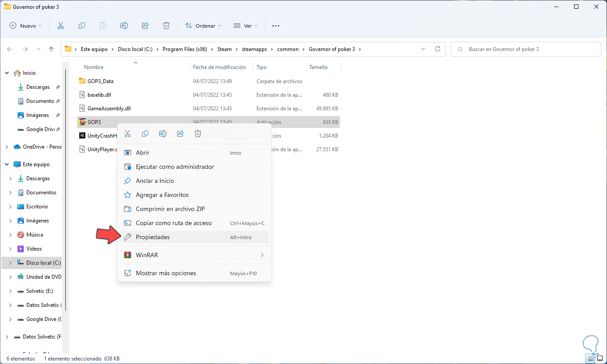Screen dimensions: 607x364
Task: Click the OneDrive cloud icon in sidebar
Action: pyautogui.click(x=17, y=147)
